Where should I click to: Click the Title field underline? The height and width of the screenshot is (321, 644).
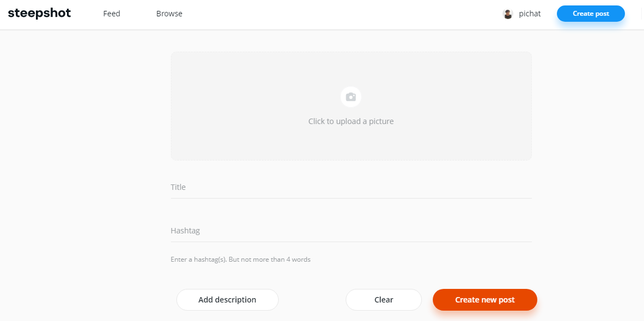(351, 198)
